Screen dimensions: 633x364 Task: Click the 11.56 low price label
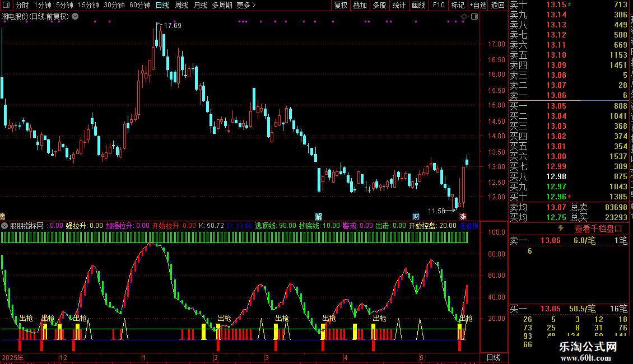[436, 211]
